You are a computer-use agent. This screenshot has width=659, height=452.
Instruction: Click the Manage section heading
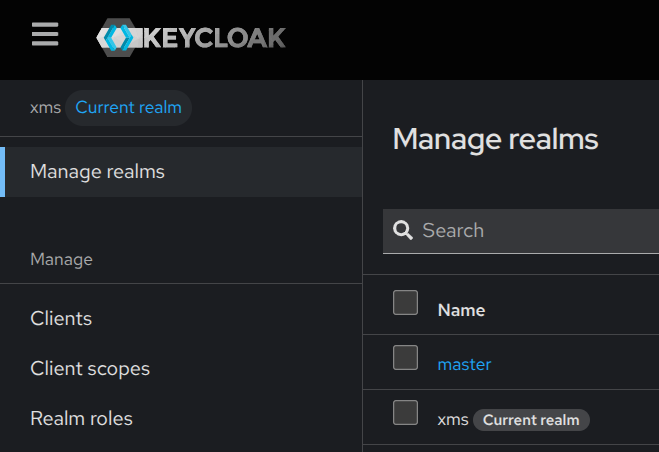point(61,259)
